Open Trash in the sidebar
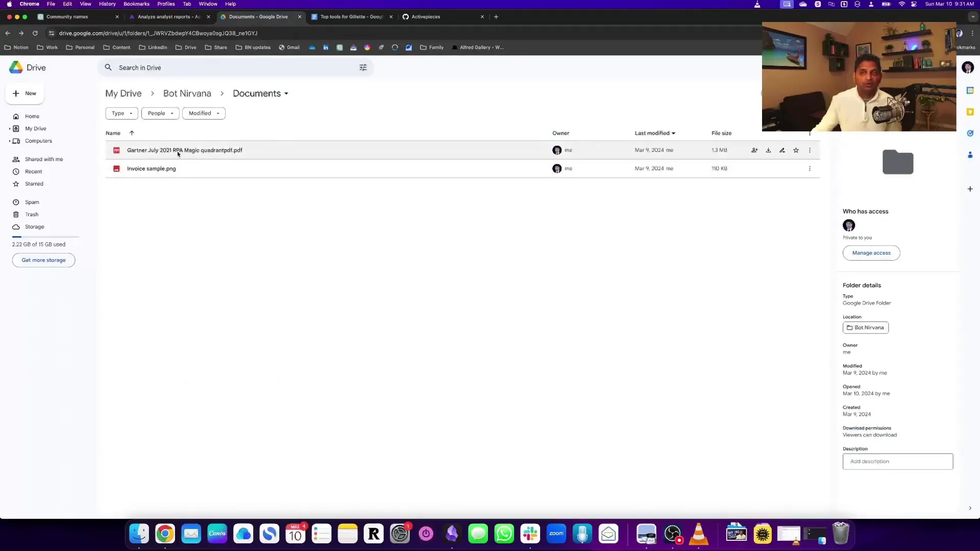 (x=32, y=214)
